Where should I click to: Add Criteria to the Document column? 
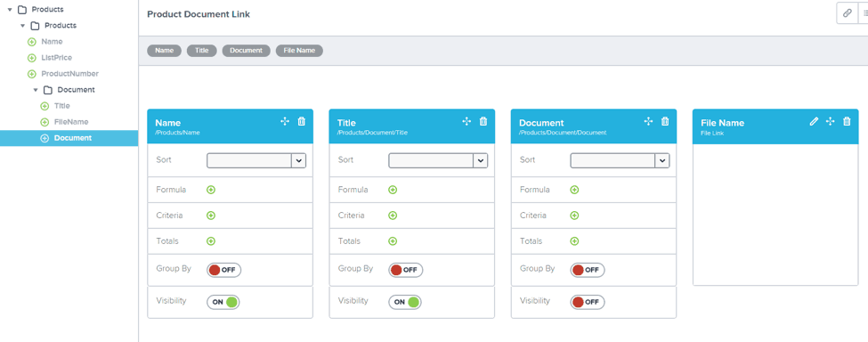pyautogui.click(x=574, y=216)
